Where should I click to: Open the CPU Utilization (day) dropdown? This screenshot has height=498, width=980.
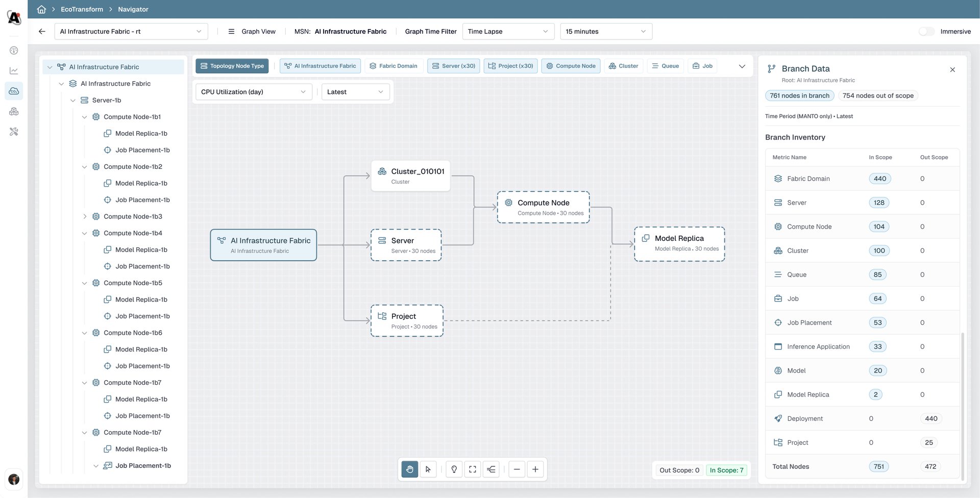pos(254,92)
